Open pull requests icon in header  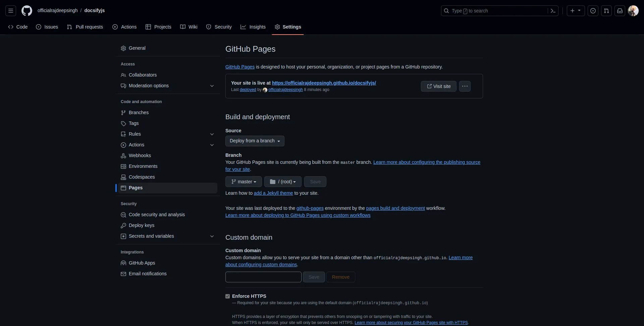[x=606, y=11]
